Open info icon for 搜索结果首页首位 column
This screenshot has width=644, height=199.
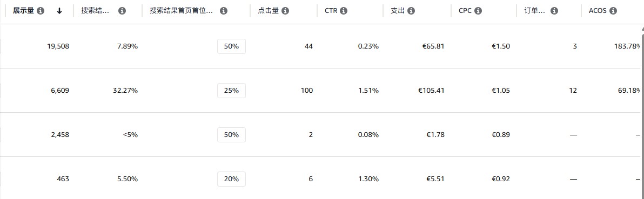pyautogui.click(x=224, y=11)
